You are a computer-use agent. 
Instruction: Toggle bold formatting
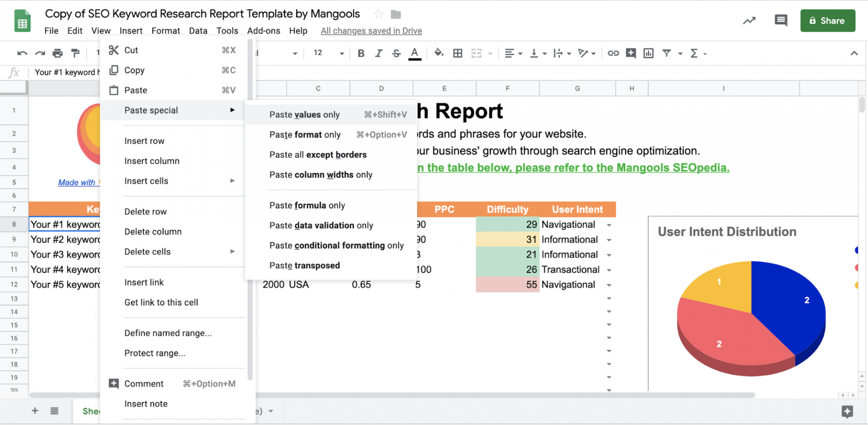tap(360, 53)
